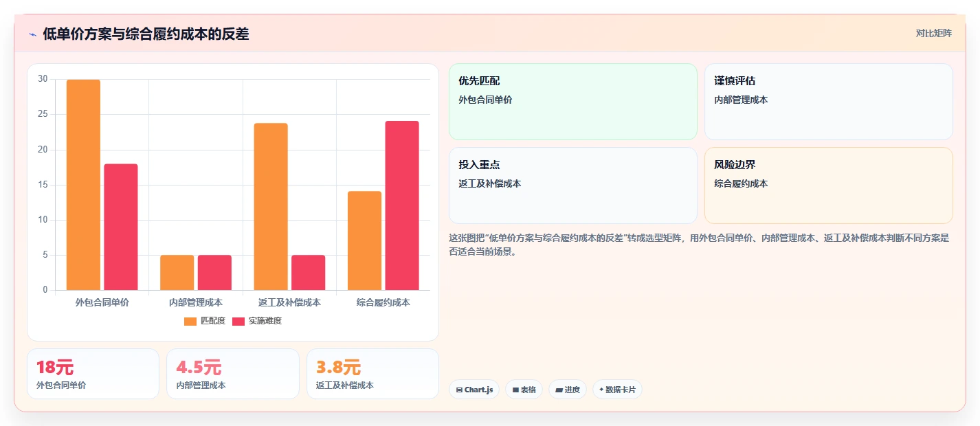980x426 pixels.
Task: Click the orange 返工及补偿成本 bar
Action: (x=271, y=206)
